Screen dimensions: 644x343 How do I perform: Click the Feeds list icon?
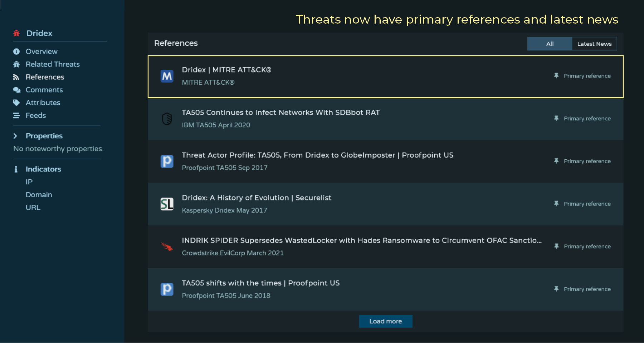[16, 115]
